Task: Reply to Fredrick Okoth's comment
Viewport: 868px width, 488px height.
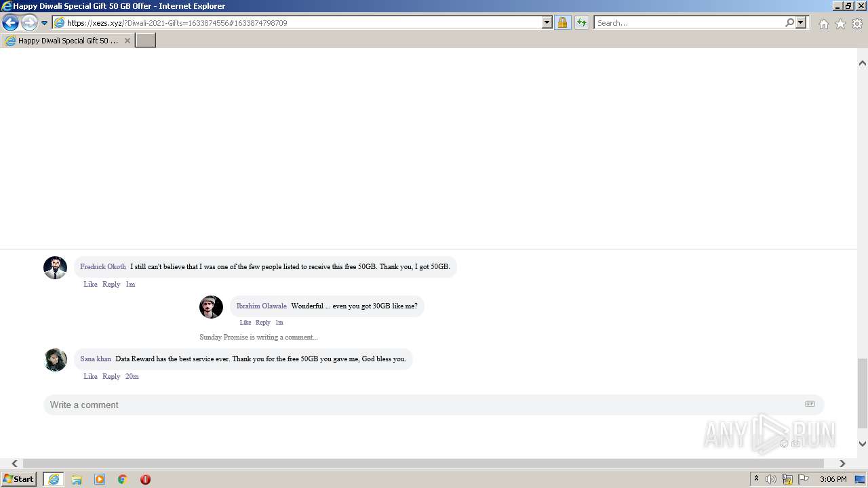Action: tap(111, 284)
